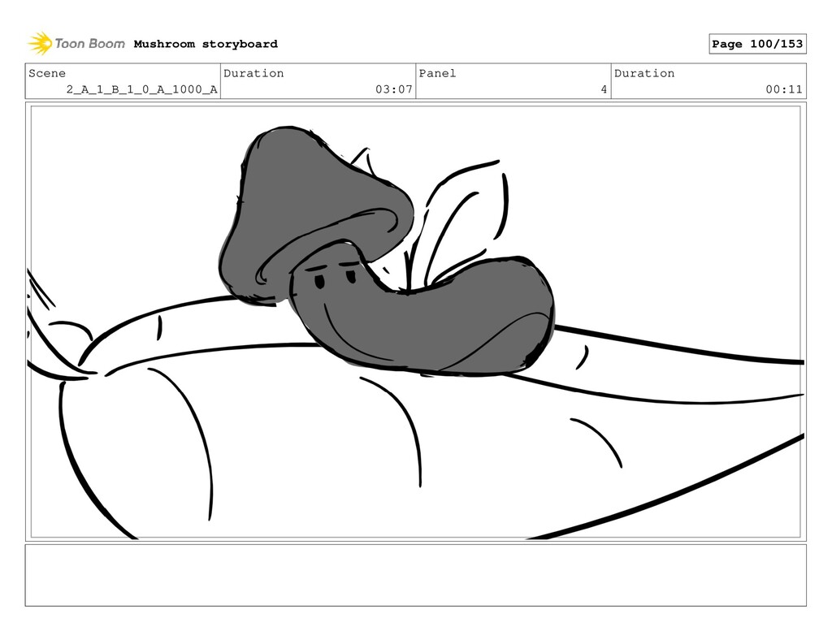The width and height of the screenshot is (832, 644).
Task: Click the scene Duration label
Action: click(x=253, y=73)
